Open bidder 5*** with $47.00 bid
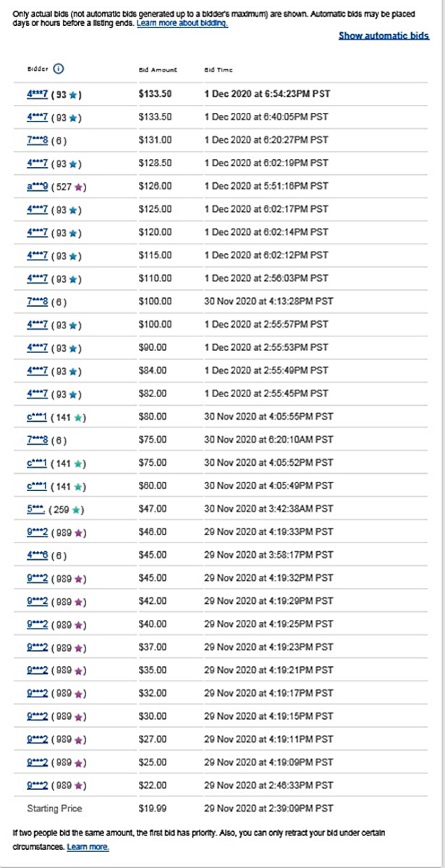This screenshot has height=868, width=445. pos(35,509)
